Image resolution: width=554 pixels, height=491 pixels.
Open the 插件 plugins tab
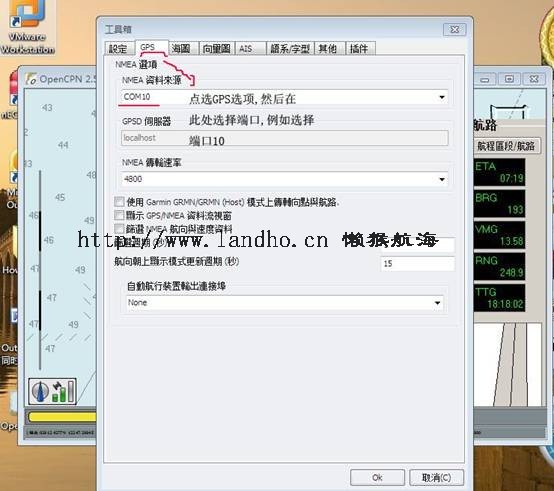[x=360, y=48]
